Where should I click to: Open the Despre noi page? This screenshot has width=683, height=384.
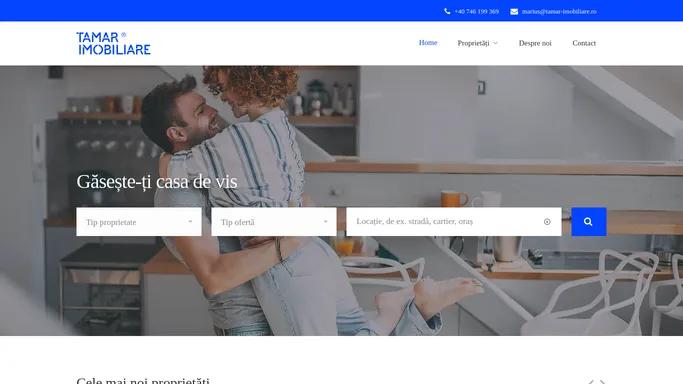(x=535, y=43)
